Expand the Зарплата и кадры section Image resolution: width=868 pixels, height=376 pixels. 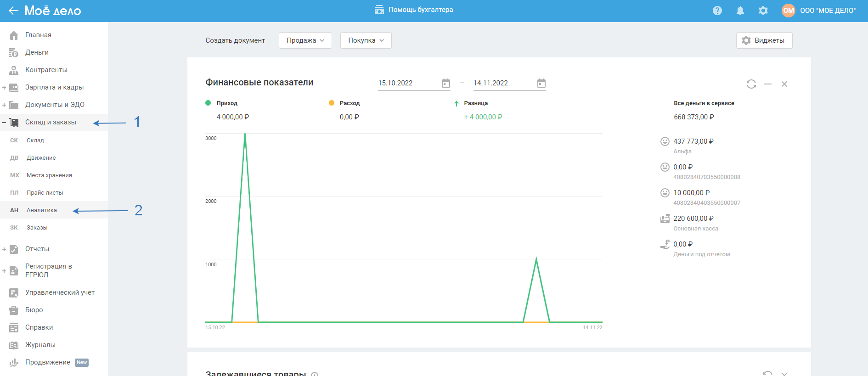coord(4,88)
